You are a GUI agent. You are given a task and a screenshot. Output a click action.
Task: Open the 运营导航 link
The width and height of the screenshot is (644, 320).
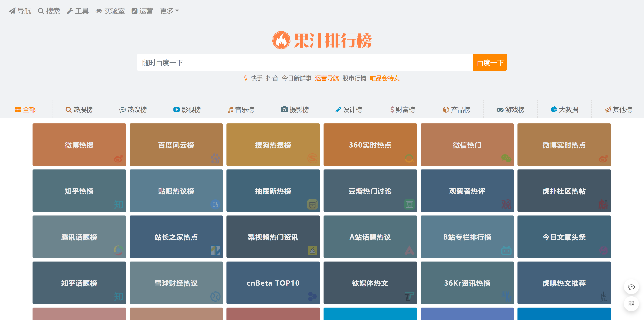pos(327,78)
